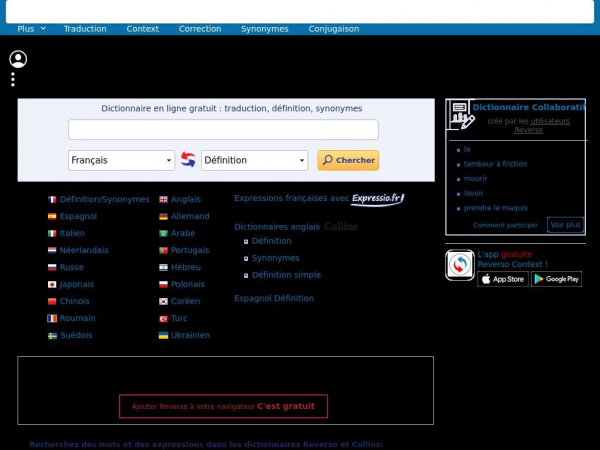600x450 pixels.
Task: Click the Russian flag icon
Action: tap(52, 267)
